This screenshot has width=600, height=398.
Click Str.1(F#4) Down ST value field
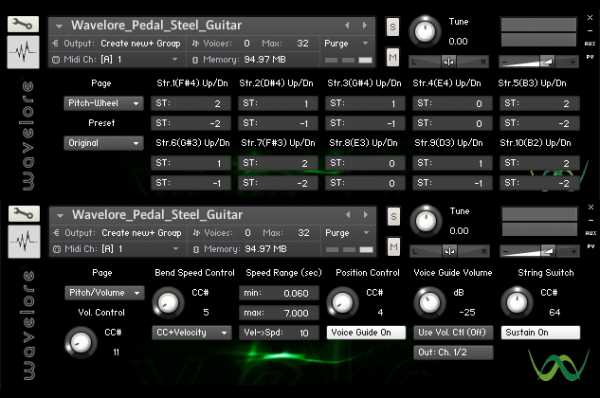(x=191, y=123)
